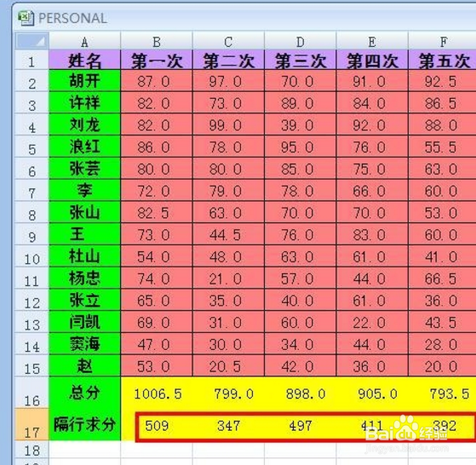The height and width of the screenshot is (465, 476).
Task: Click cell with value 22.0
Action: (372, 322)
